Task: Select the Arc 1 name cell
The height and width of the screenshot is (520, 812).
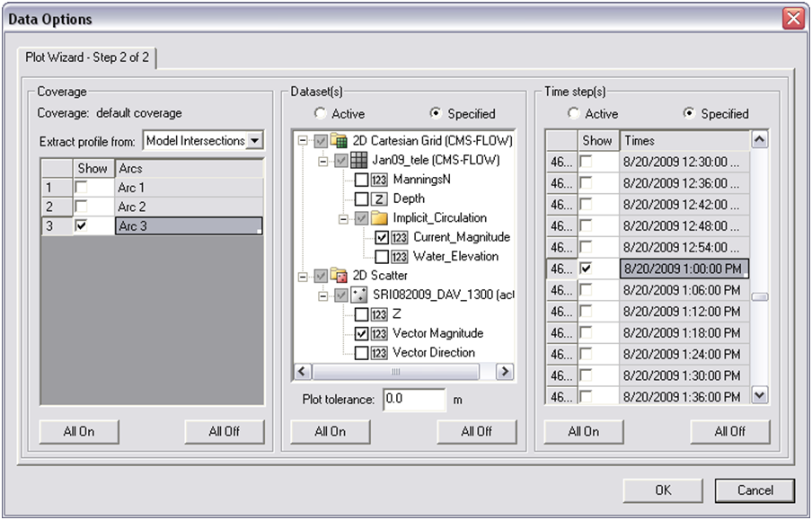Action: pos(189,187)
